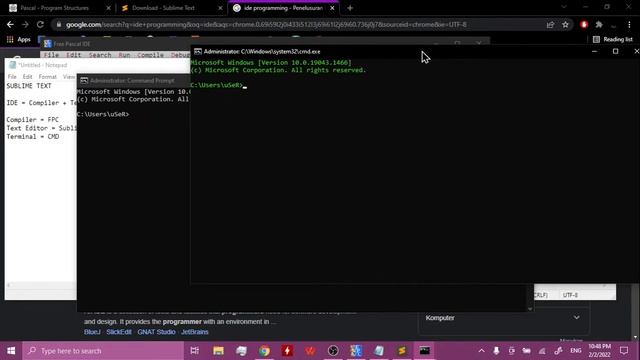Click the Google page vertical scrollbar
Screen dimensions: 640x360
tap(636, 312)
